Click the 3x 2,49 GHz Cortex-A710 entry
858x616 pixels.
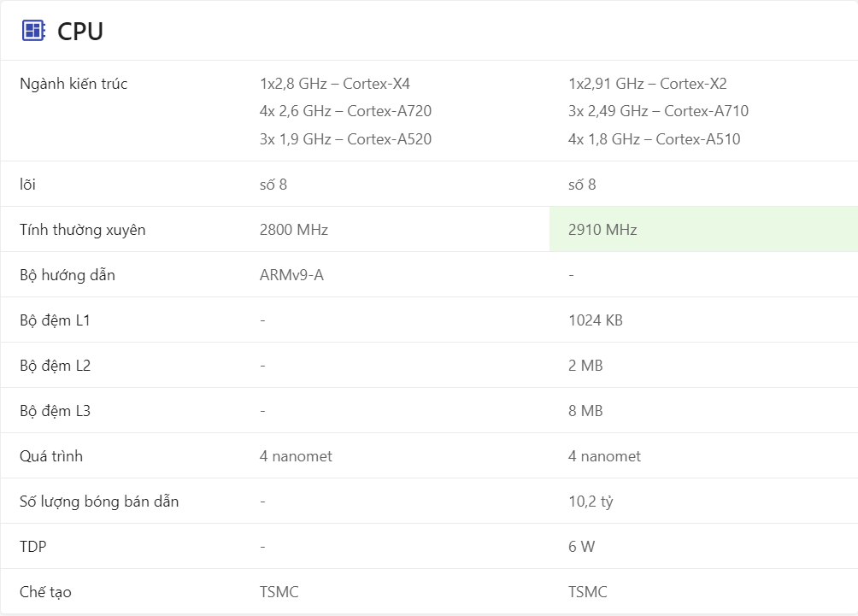(x=658, y=111)
